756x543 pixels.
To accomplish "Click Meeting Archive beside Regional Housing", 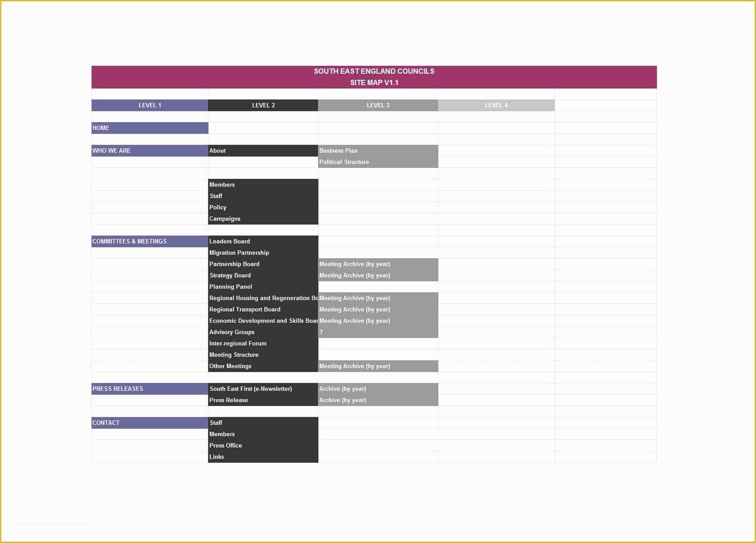I will (378, 298).
